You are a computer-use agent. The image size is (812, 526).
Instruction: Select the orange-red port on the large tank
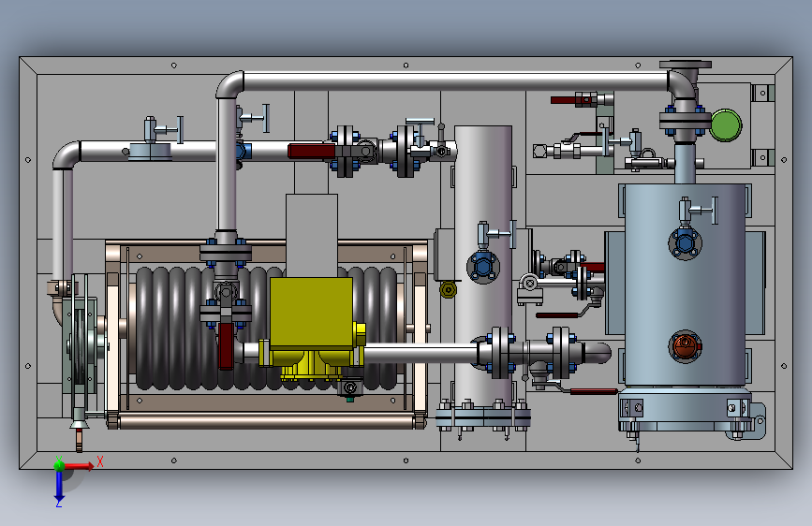click(685, 345)
